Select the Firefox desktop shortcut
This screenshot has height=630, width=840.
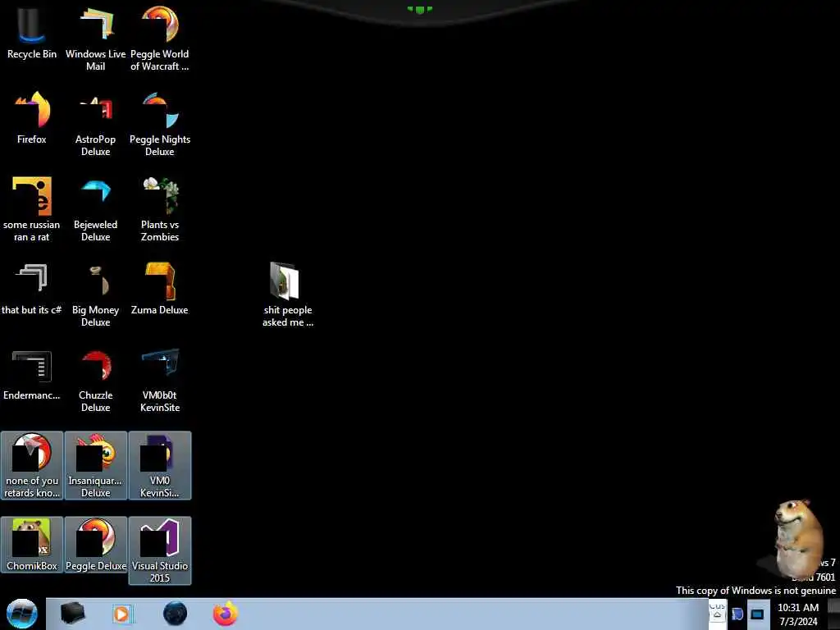pyautogui.click(x=32, y=118)
